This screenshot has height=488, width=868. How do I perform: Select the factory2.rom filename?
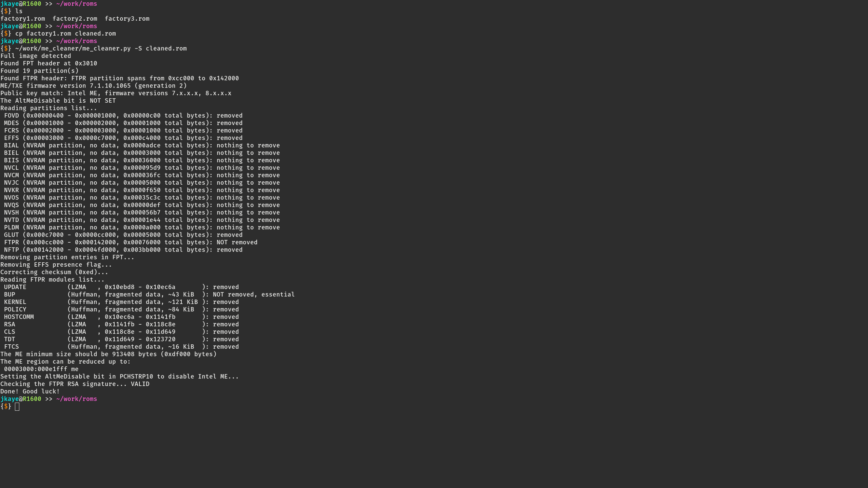(75, 19)
